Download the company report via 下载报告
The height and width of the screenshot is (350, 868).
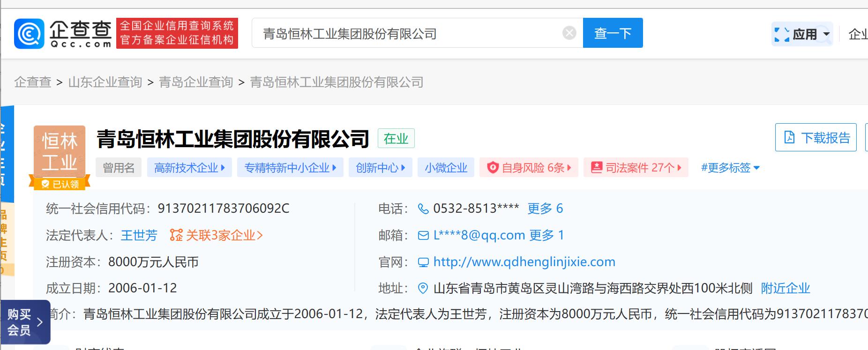(x=816, y=137)
